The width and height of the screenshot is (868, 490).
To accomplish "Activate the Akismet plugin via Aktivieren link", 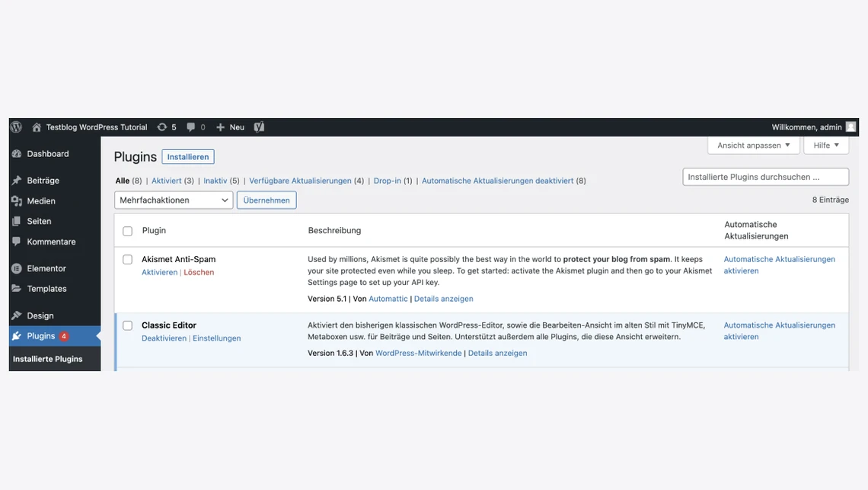I will [159, 271].
